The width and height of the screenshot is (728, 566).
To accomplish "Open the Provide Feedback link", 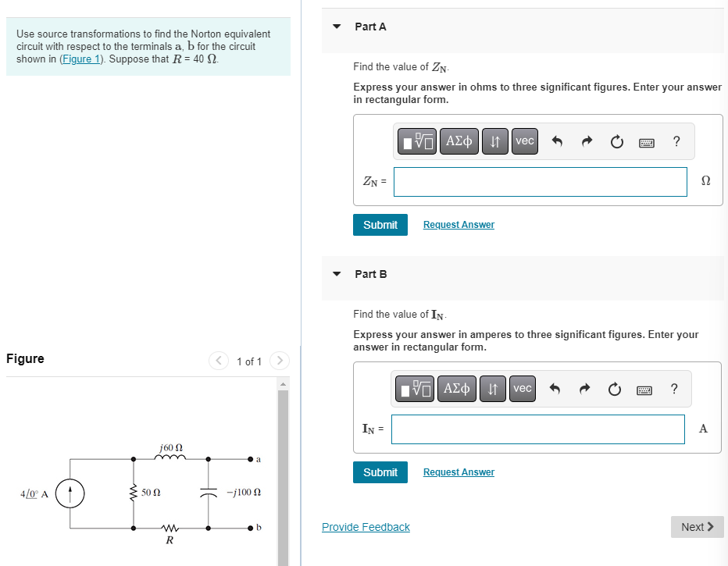I will [366, 526].
